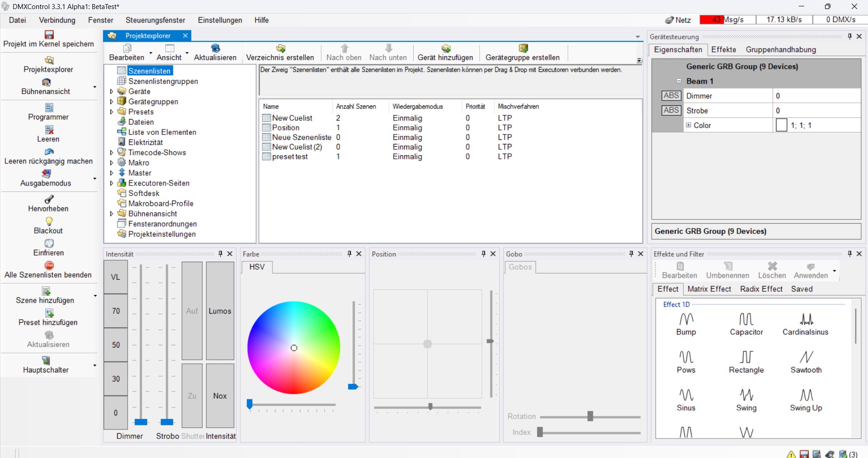
Task: Choose the Sinus effect waveform
Action: pyautogui.click(x=686, y=395)
